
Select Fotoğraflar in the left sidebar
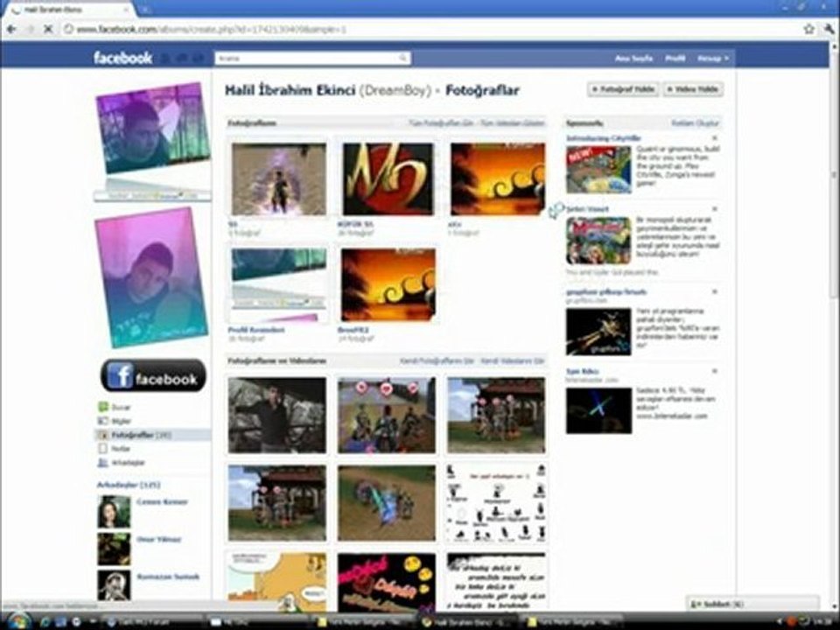(x=153, y=435)
